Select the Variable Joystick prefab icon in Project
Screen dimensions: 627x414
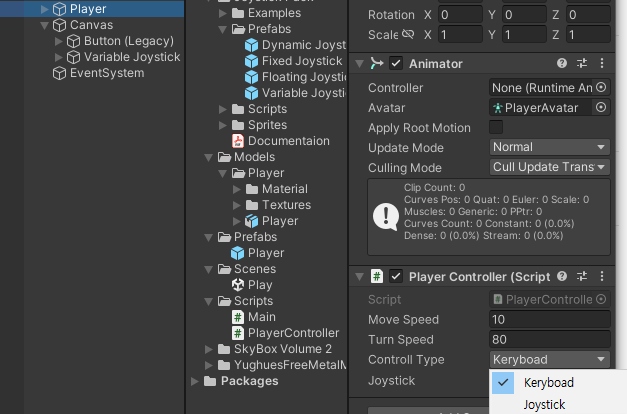tap(251, 93)
